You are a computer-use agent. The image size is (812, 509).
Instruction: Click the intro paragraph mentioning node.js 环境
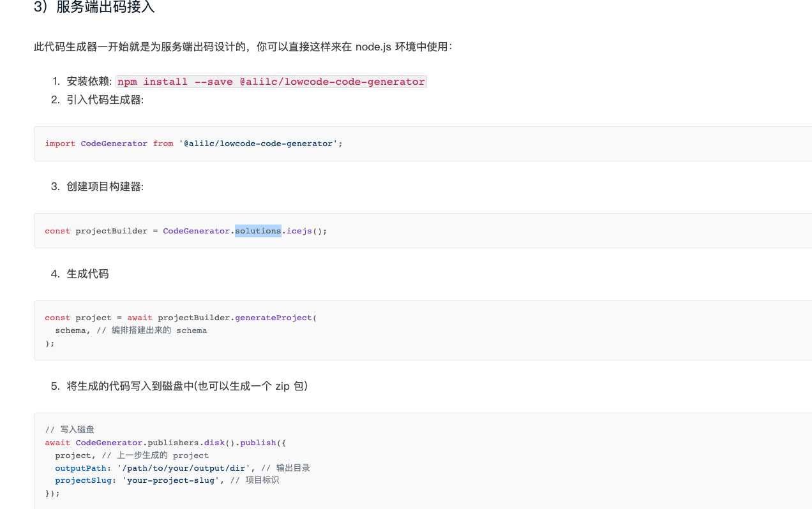tap(243, 46)
